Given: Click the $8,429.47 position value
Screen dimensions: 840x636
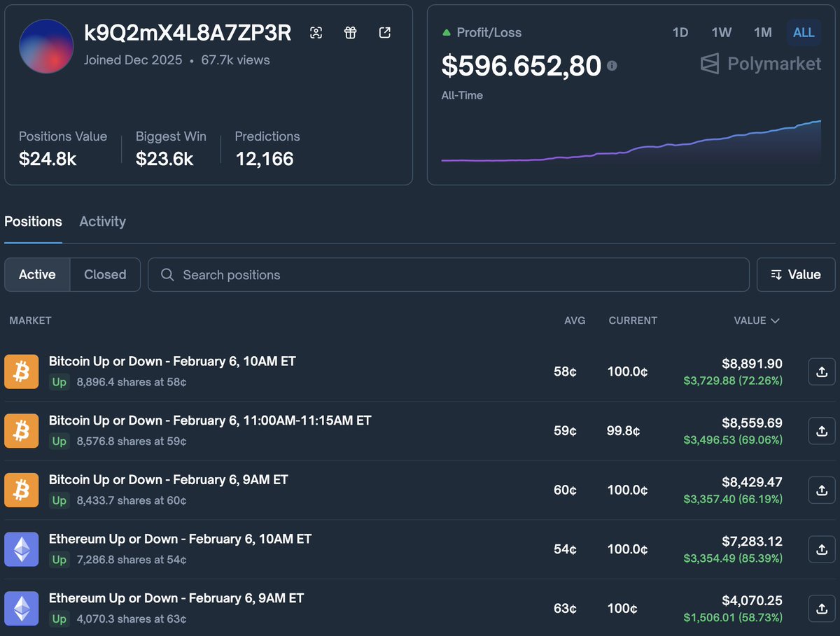Looking at the screenshot, I should pos(752,482).
